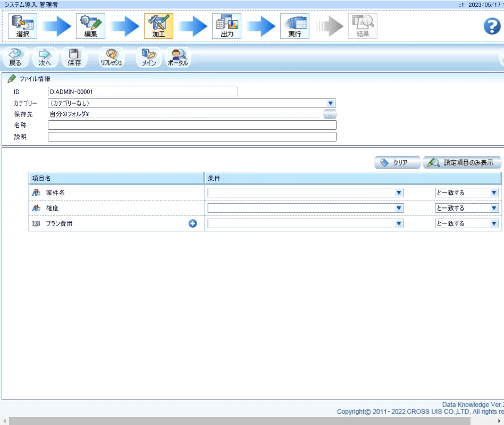Click the browse button next to 保存先

330,114
